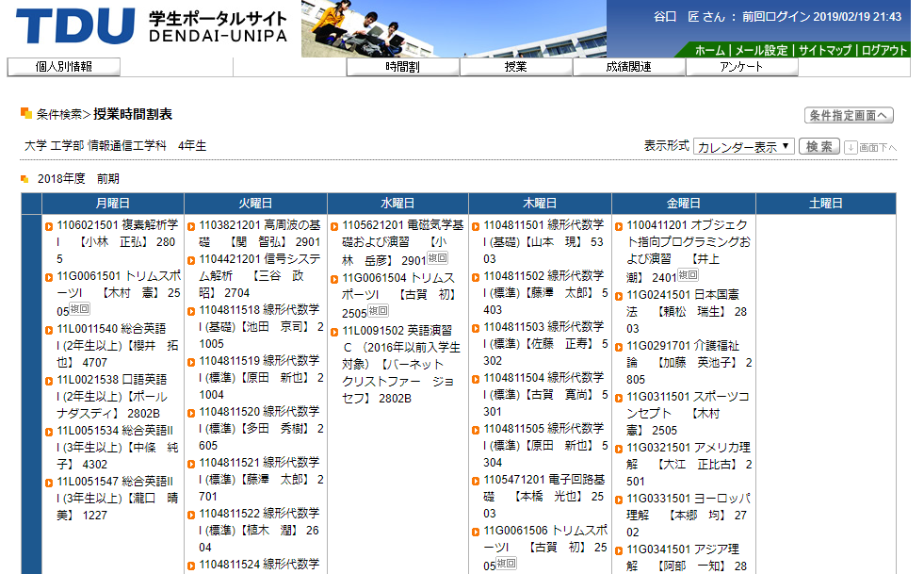Screen dimensions: 924x574
Task: Click the 木曜日 column header
Action: click(x=540, y=204)
